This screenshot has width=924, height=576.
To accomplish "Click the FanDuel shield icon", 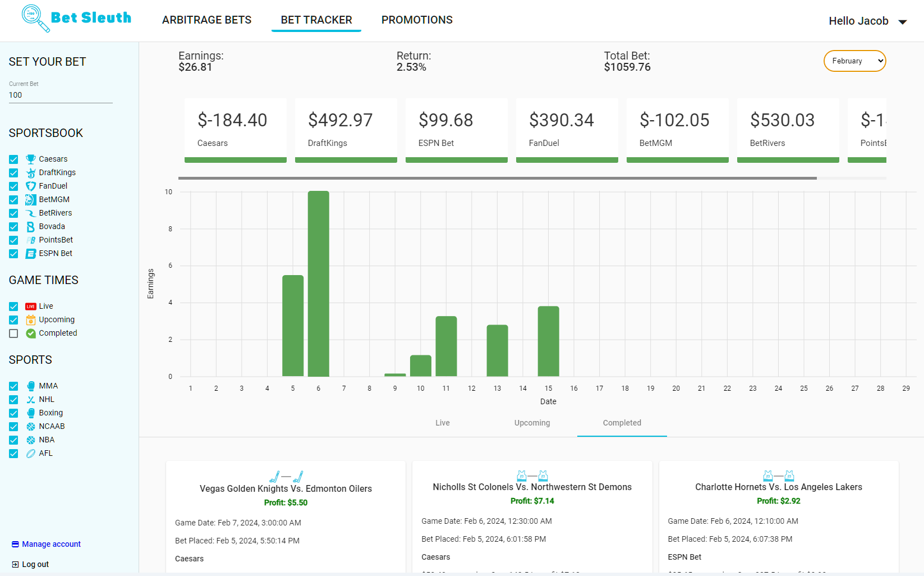I will tap(31, 186).
